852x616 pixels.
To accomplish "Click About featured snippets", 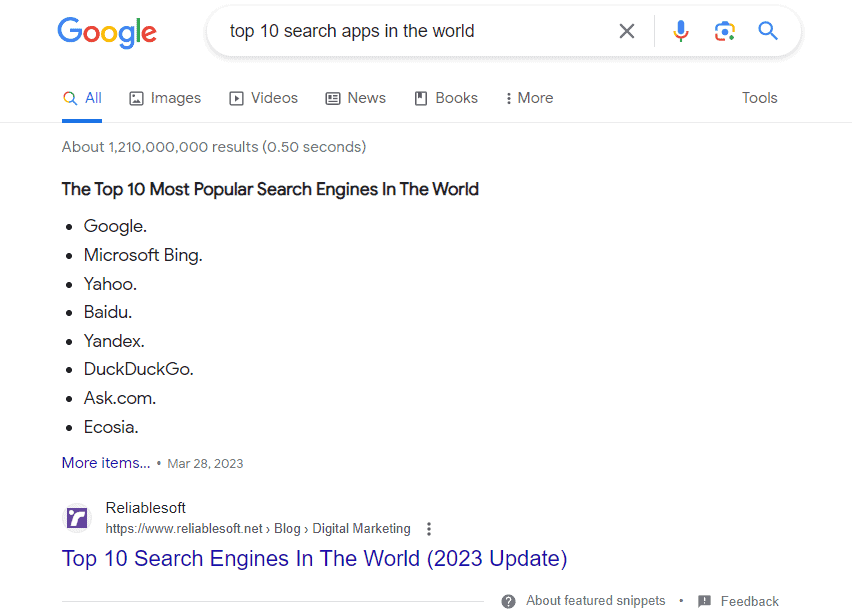I will coord(595,601).
